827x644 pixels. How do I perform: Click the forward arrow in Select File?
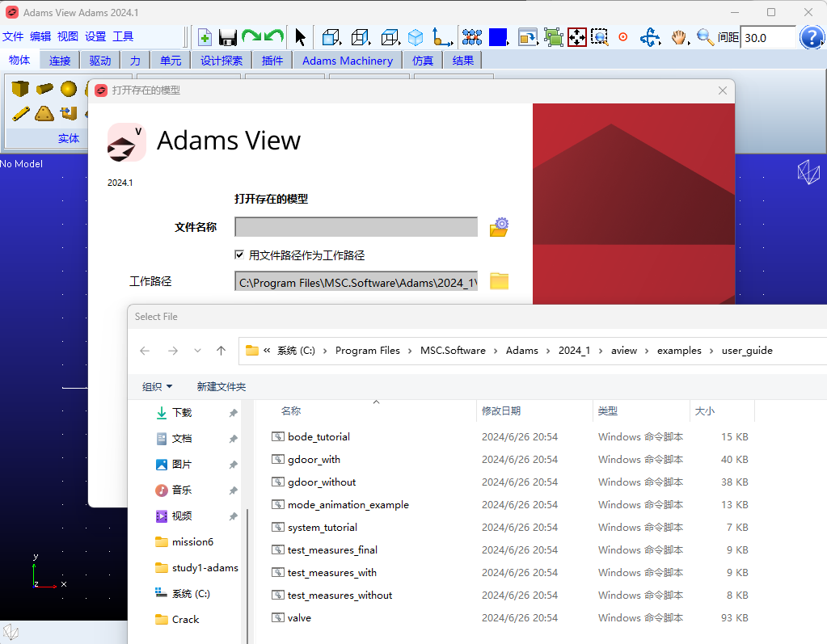172,351
